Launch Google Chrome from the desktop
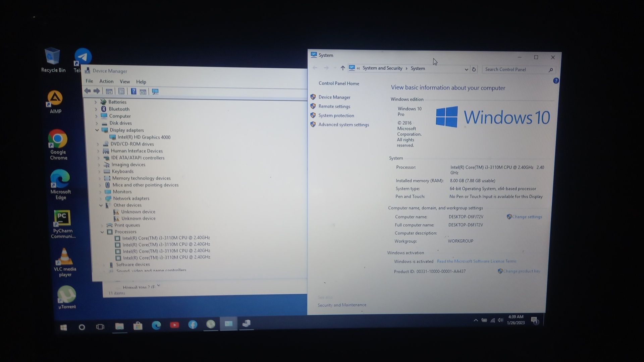Screen dimensions: 644x362 pos(58,145)
